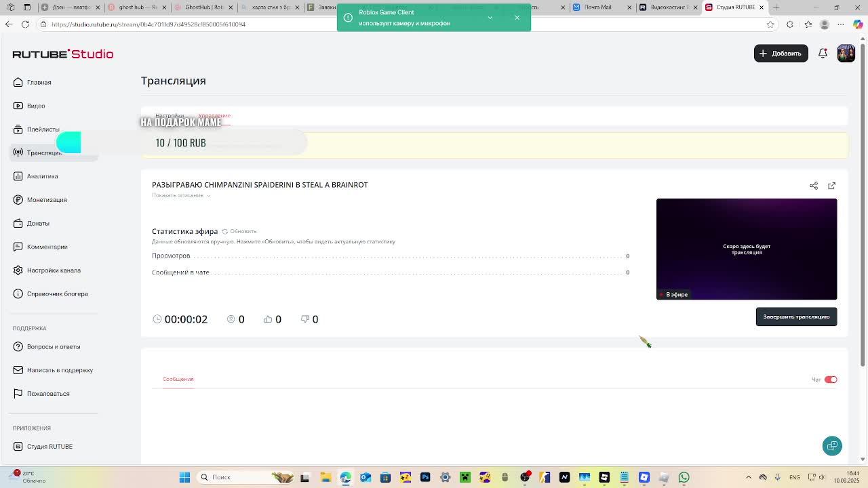Switch to the Настройки tab
Screen dimensions: 868x488
(x=170, y=116)
